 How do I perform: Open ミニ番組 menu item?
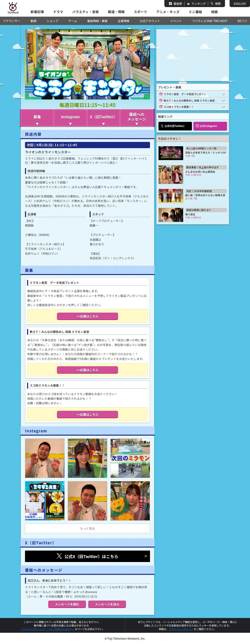pyautogui.click(x=195, y=12)
